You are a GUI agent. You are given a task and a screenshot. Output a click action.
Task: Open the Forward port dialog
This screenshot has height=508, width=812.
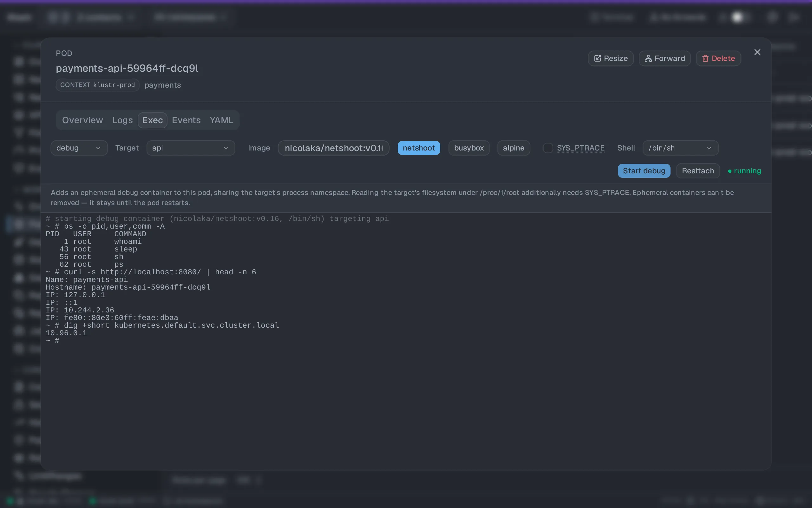click(x=665, y=58)
